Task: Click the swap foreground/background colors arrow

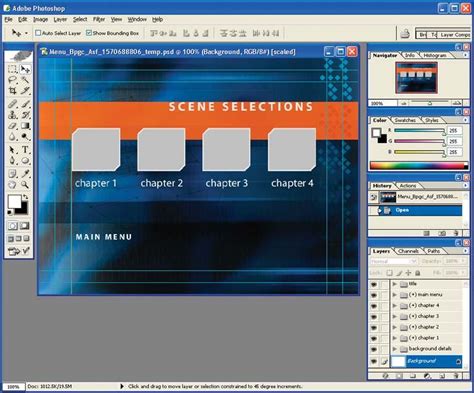Action: coord(26,197)
